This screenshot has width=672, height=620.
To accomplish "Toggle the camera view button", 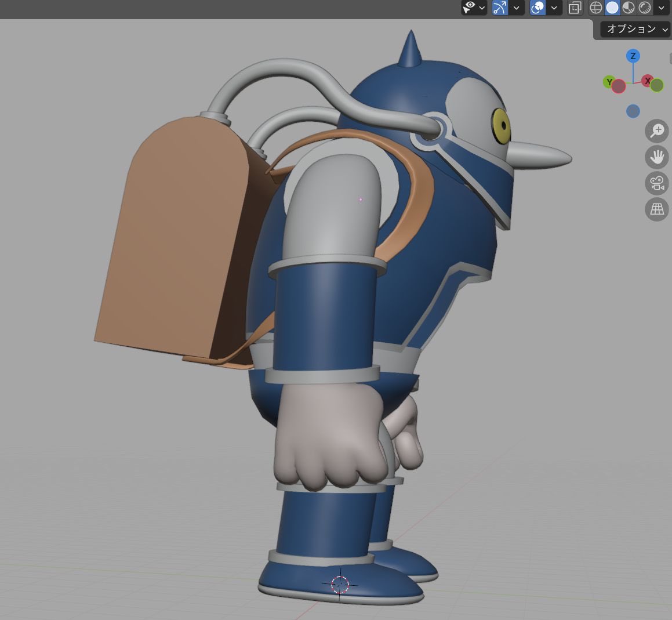I will 657,183.
